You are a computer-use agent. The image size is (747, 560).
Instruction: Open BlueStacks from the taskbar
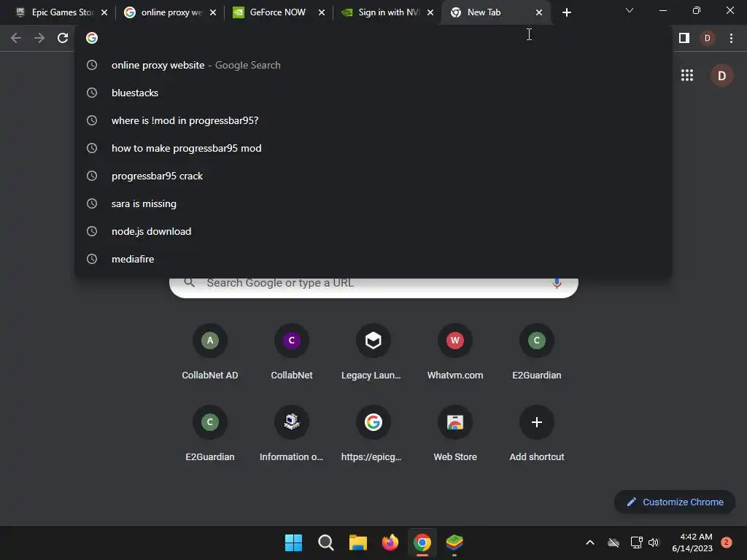click(x=454, y=542)
